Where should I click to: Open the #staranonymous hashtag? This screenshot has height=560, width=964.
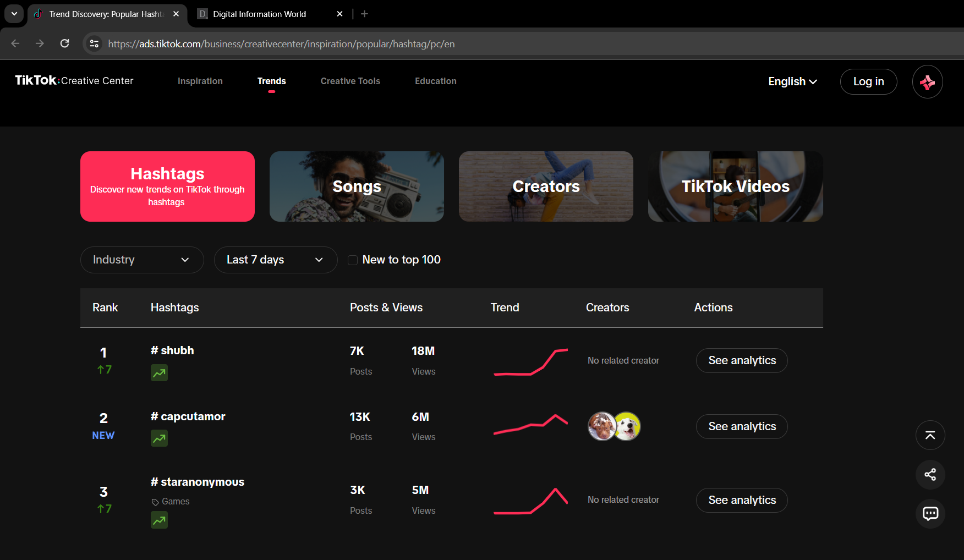click(x=198, y=482)
